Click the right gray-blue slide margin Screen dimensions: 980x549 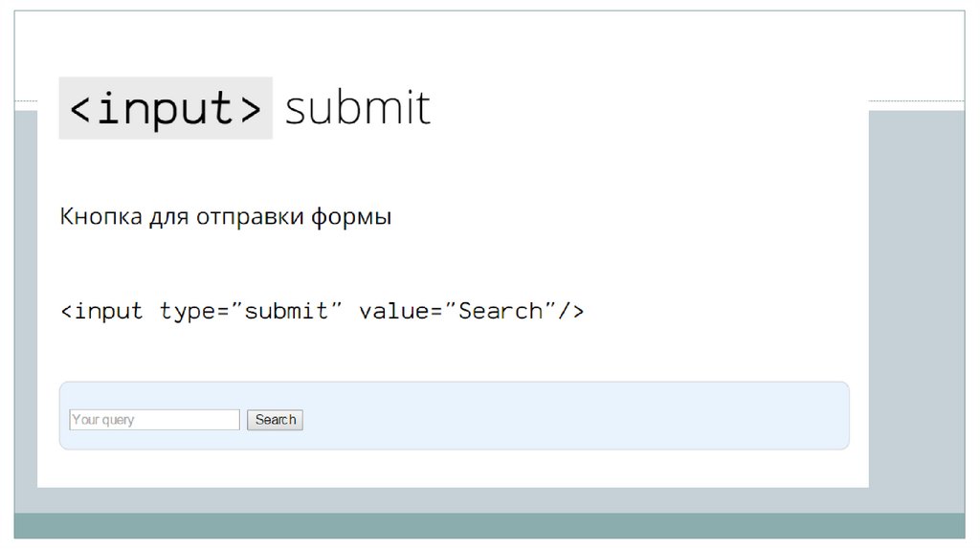[x=916, y=306]
